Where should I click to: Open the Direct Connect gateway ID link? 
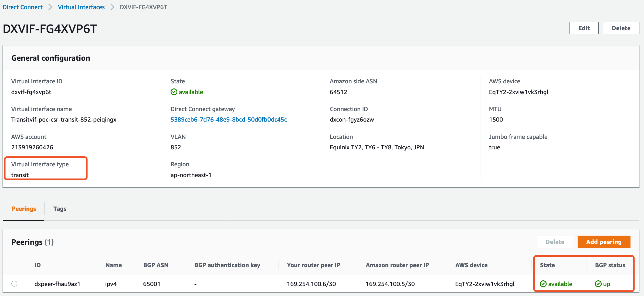[229, 119]
